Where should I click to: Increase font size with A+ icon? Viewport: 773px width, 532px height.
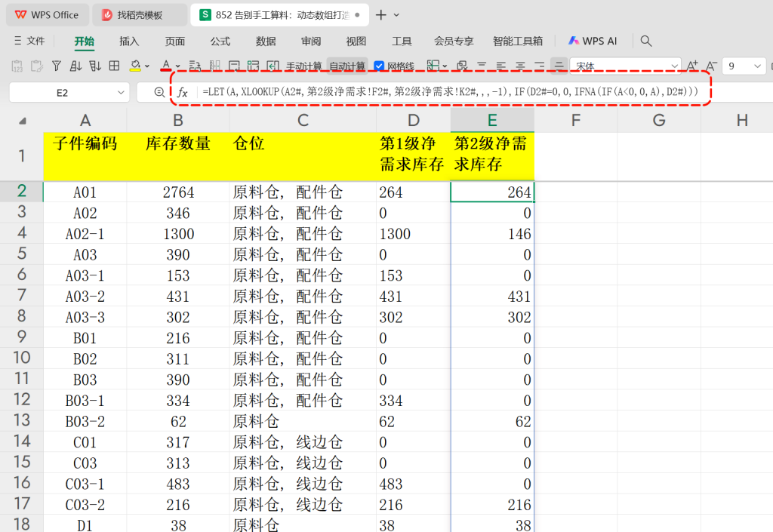pos(692,66)
